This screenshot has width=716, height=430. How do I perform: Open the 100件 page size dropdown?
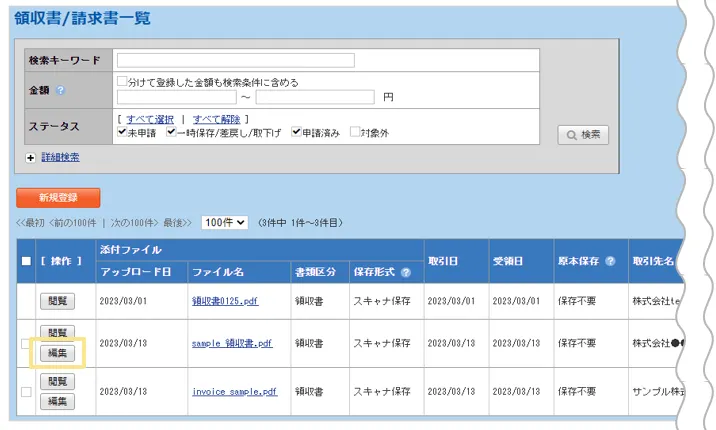[225, 222]
